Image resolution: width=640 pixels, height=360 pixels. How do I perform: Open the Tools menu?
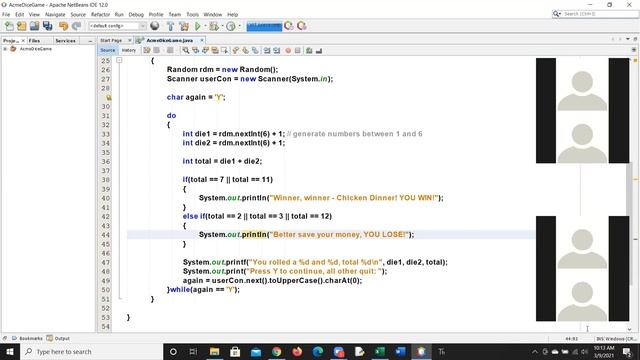pyautogui.click(x=192, y=14)
